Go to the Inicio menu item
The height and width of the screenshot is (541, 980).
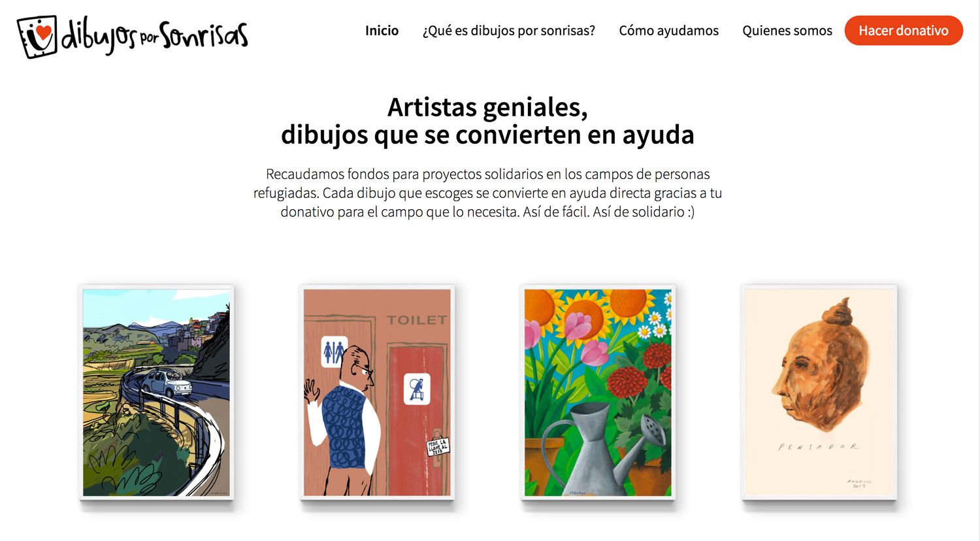pyautogui.click(x=382, y=31)
